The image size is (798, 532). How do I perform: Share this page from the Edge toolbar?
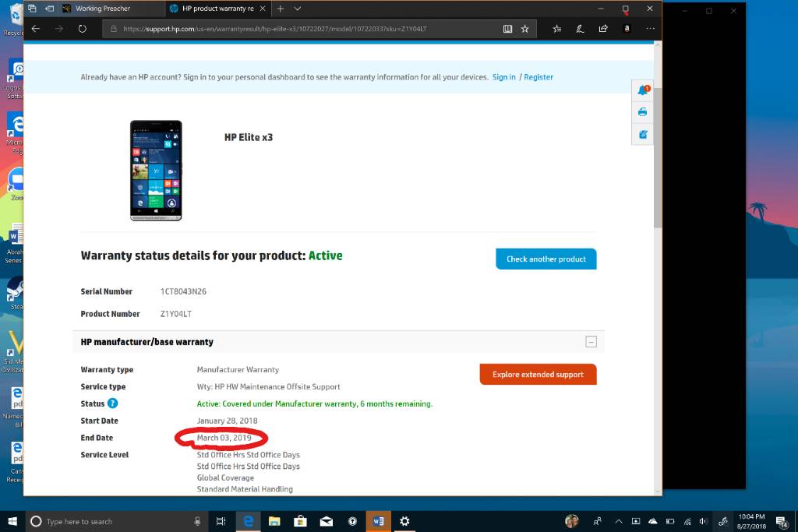coord(603,29)
